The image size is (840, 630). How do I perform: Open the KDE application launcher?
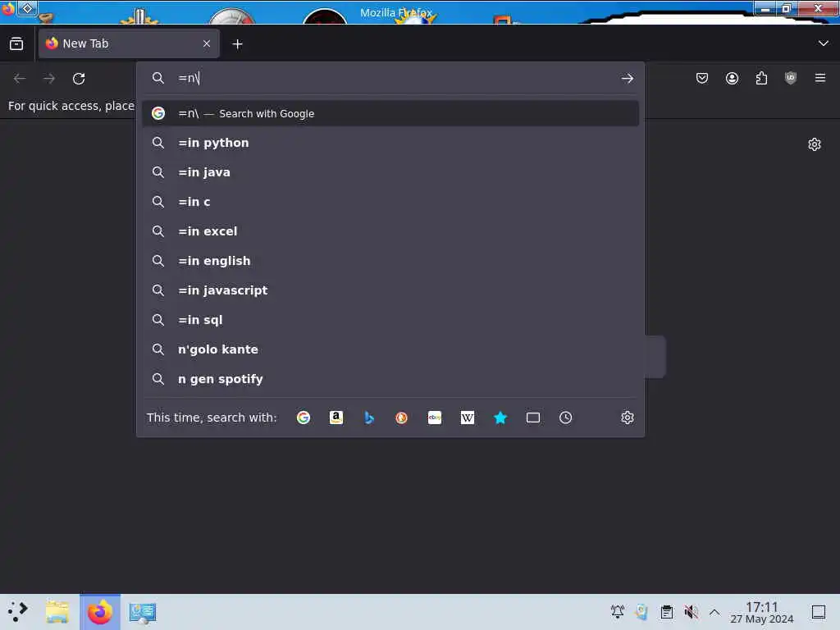pos(18,612)
